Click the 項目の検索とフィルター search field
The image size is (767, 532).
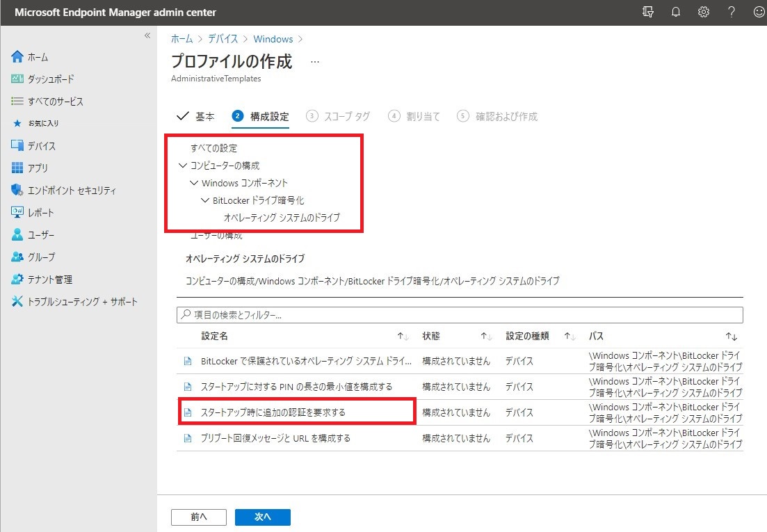460,315
